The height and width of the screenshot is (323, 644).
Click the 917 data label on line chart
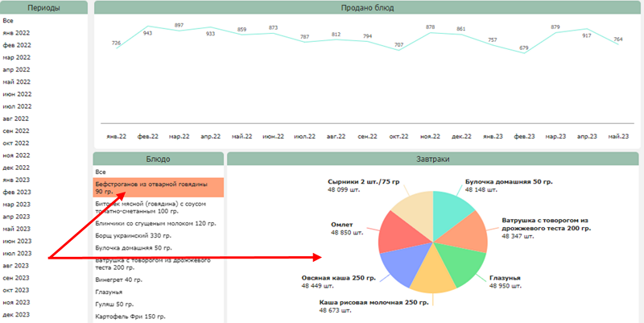click(x=587, y=35)
